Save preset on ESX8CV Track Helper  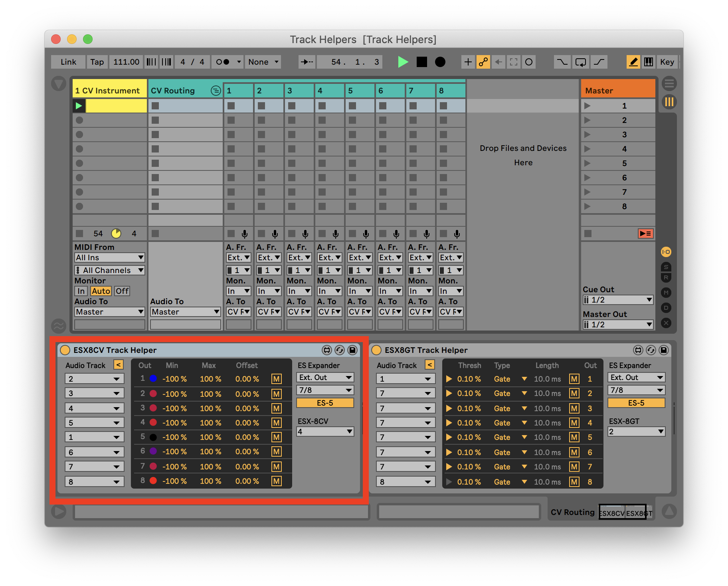pos(352,350)
